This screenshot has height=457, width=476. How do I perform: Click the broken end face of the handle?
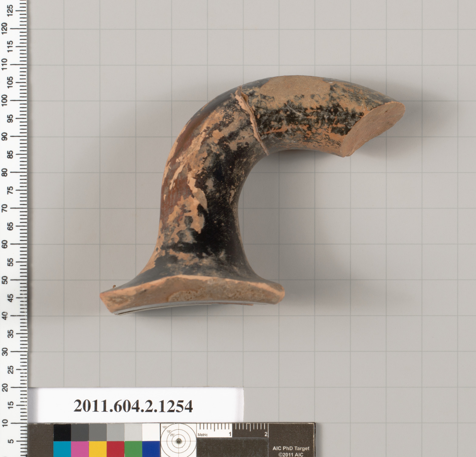tap(374, 129)
